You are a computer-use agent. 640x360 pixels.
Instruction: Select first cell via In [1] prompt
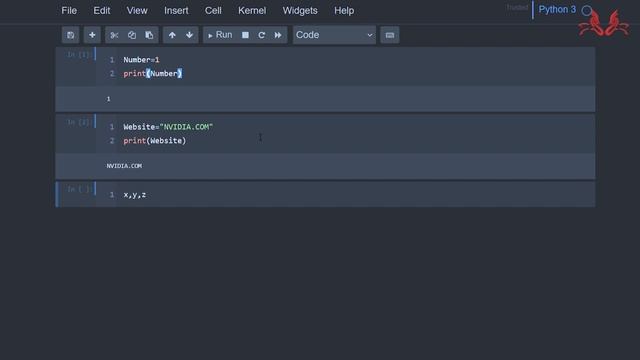click(x=78, y=54)
